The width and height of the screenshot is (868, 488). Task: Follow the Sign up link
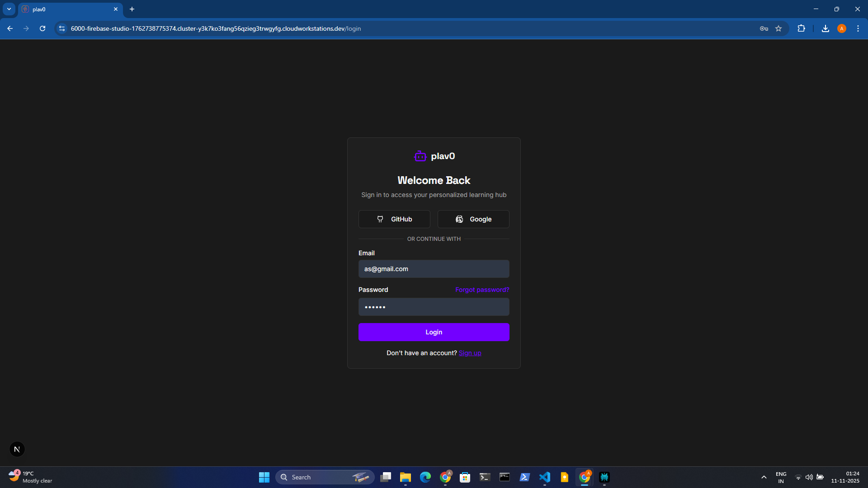pyautogui.click(x=470, y=353)
